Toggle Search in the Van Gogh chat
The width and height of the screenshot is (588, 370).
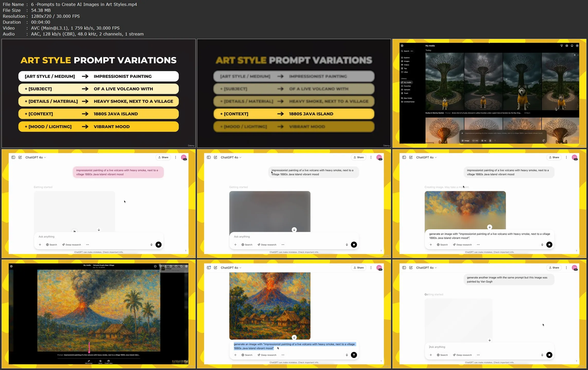coord(442,355)
